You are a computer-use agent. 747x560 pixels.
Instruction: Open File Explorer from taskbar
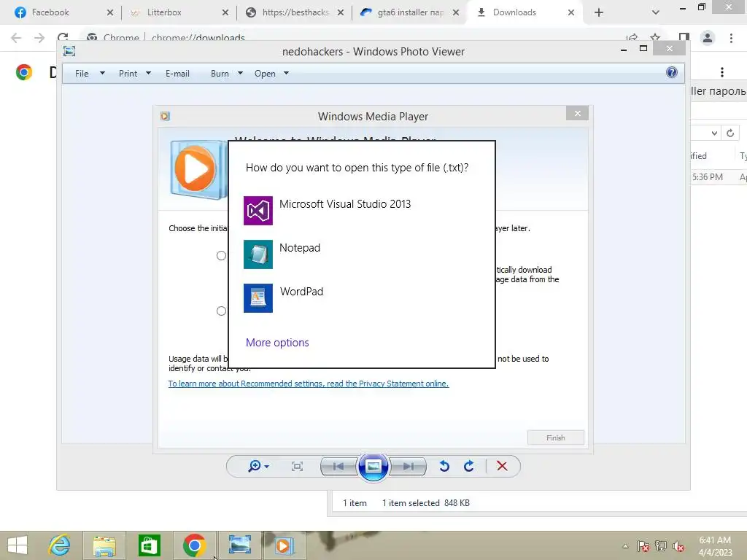(x=105, y=545)
